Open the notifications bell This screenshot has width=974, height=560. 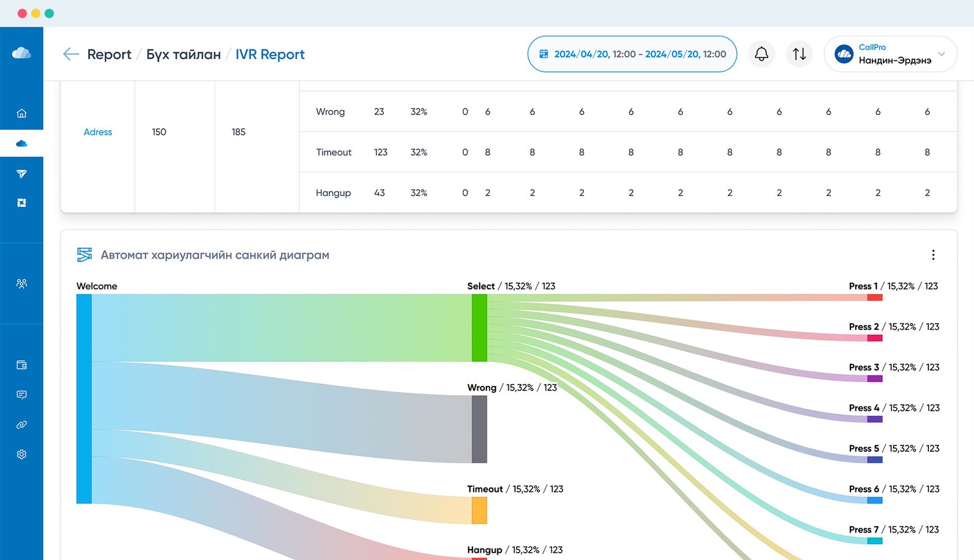point(761,54)
